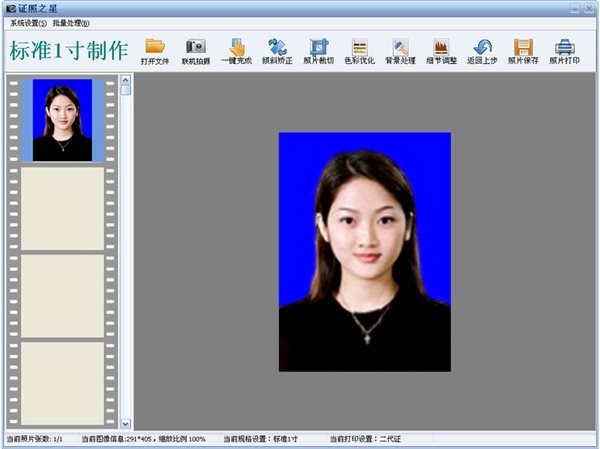The width and height of the screenshot is (600, 449).
Task: Open the 系统设置 menu
Action: click(28, 22)
